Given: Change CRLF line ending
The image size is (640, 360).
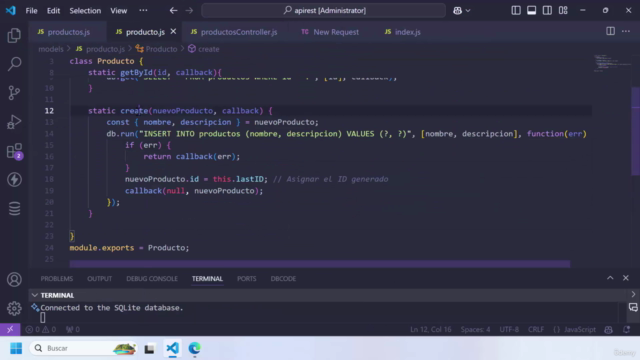Looking at the screenshot, I should [536, 329].
